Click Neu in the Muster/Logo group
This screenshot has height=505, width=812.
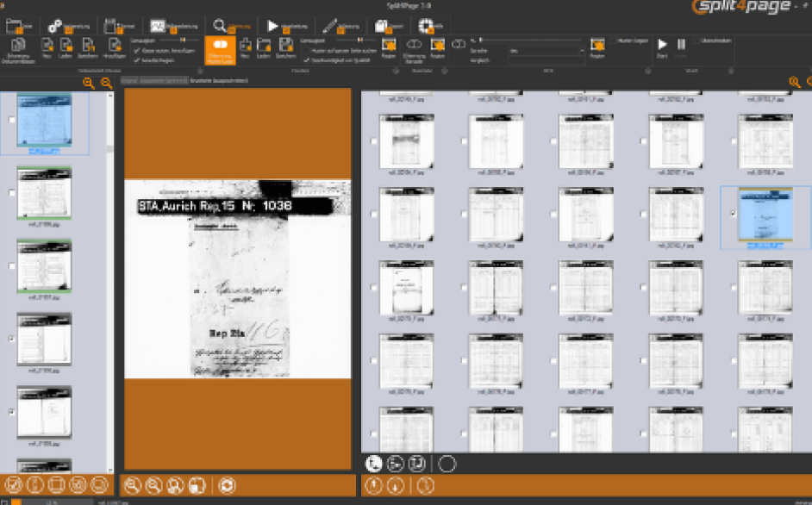[x=245, y=47]
